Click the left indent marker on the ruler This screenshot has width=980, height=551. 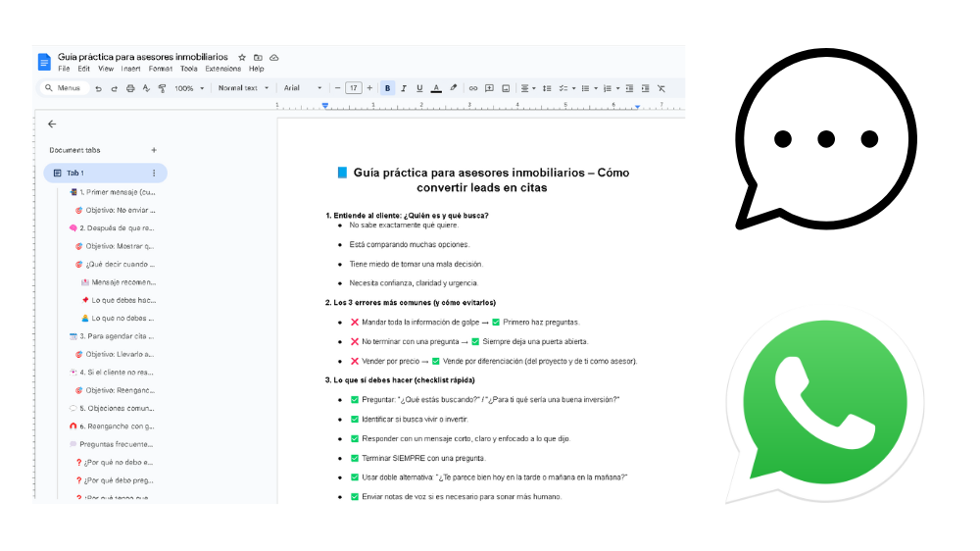pos(325,106)
